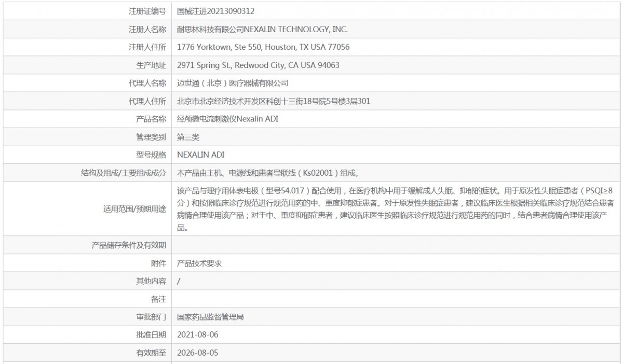
Task: Click the label '代理人住所'
Action: click(147, 101)
